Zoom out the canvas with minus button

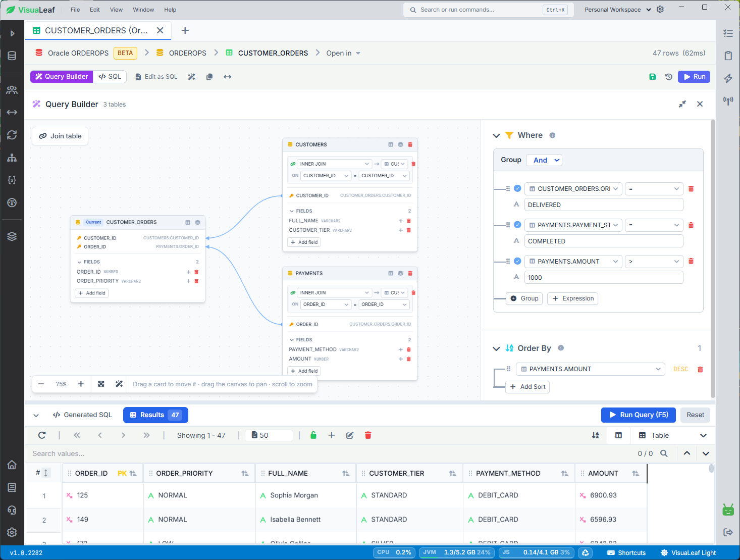(41, 384)
